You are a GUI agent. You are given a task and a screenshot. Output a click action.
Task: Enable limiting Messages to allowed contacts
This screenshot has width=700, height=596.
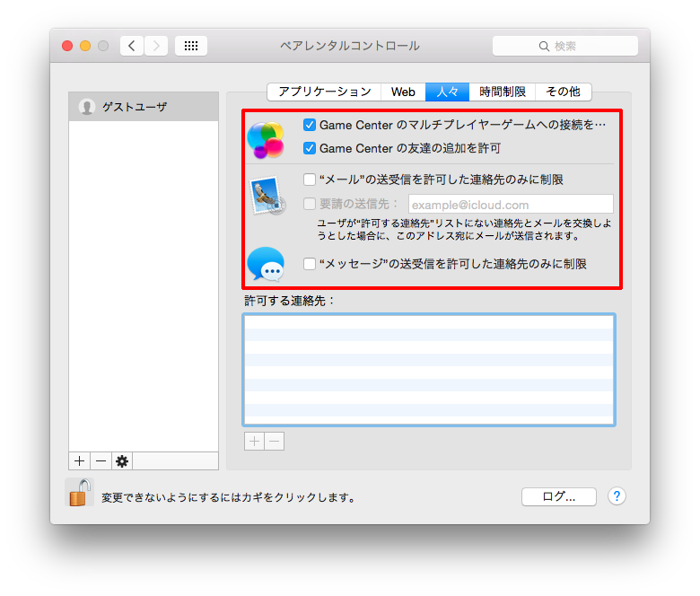pyautogui.click(x=310, y=264)
